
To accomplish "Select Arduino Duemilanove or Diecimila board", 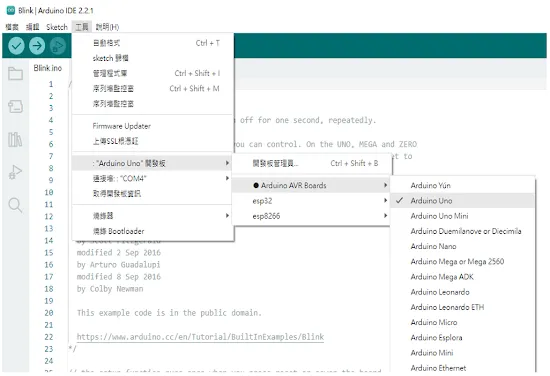I will (x=462, y=231).
